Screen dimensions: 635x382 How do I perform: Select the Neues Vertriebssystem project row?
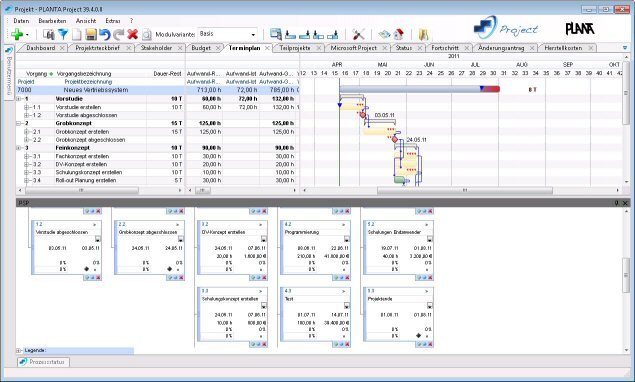click(x=157, y=90)
